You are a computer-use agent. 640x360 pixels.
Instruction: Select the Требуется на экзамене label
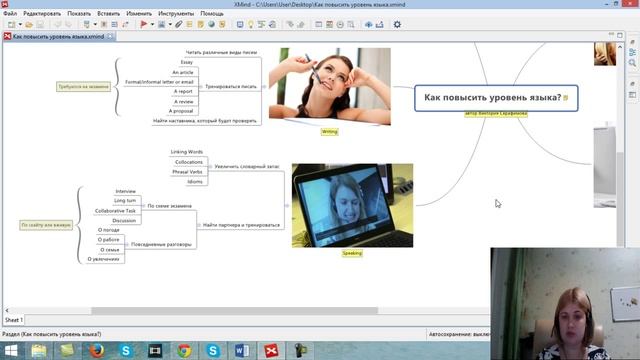(84, 87)
